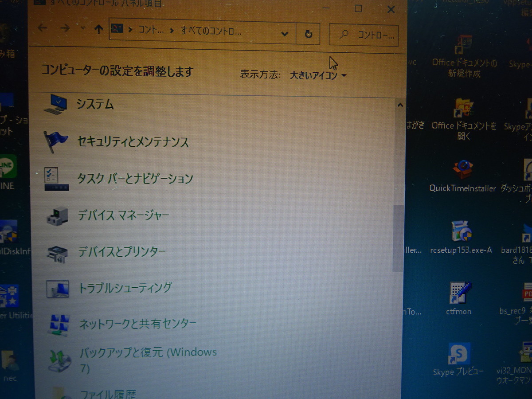Open ネットワークと共有センター link
The width and height of the screenshot is (532, 399).
[137, 324]
